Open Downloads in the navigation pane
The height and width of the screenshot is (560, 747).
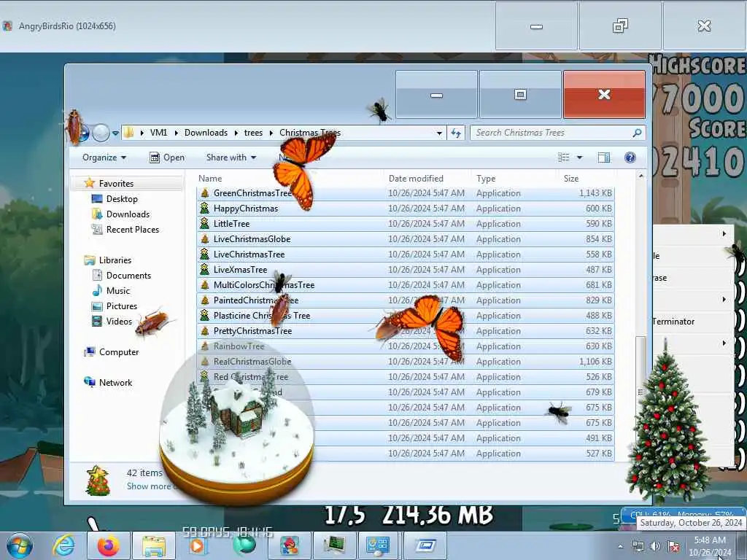pyautogui.click(x=128, y=214)
